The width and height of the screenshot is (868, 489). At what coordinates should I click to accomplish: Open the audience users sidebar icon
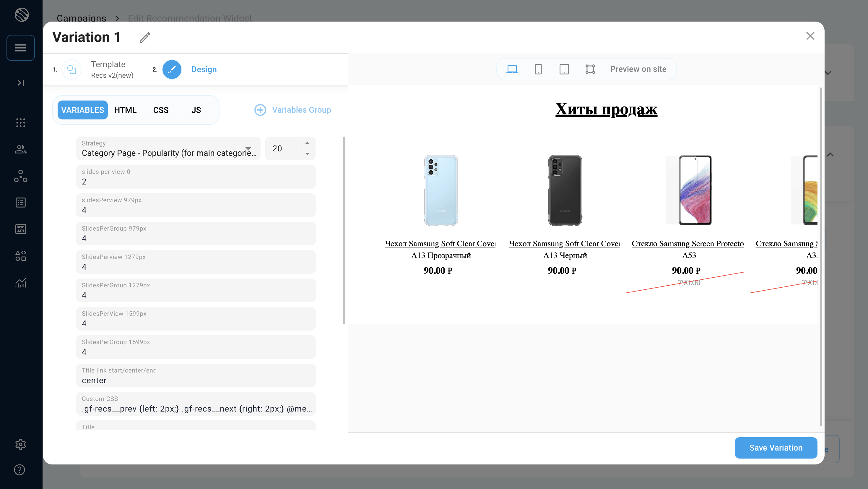coord(21,149)
